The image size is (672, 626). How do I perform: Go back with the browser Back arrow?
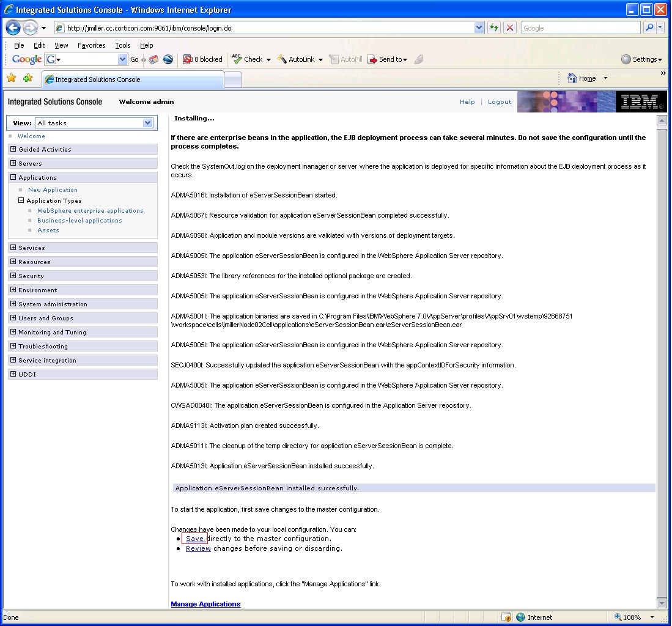point(13,28)
